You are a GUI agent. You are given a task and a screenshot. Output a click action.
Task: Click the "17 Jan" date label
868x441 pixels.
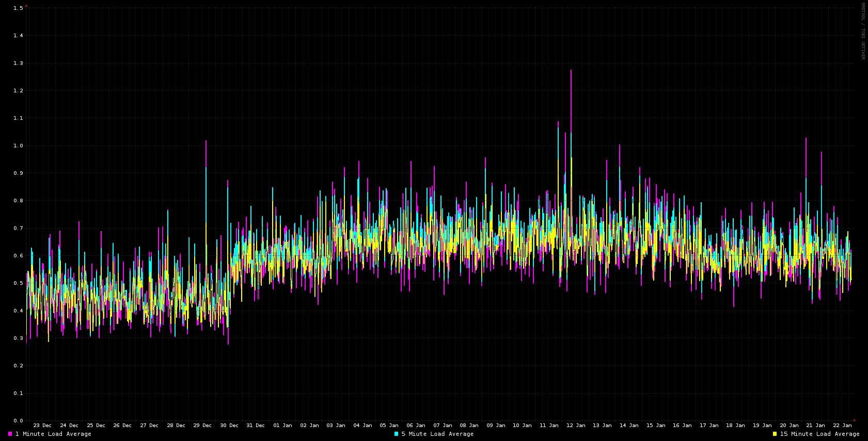pyautogui.click(x=709, y=426)
